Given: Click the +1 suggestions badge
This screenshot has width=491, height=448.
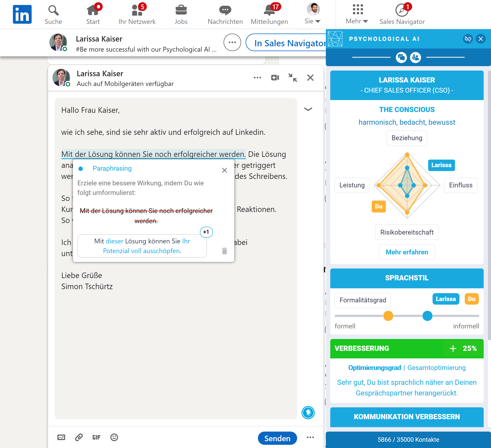Looking at the screenshot, I should 206,232.
